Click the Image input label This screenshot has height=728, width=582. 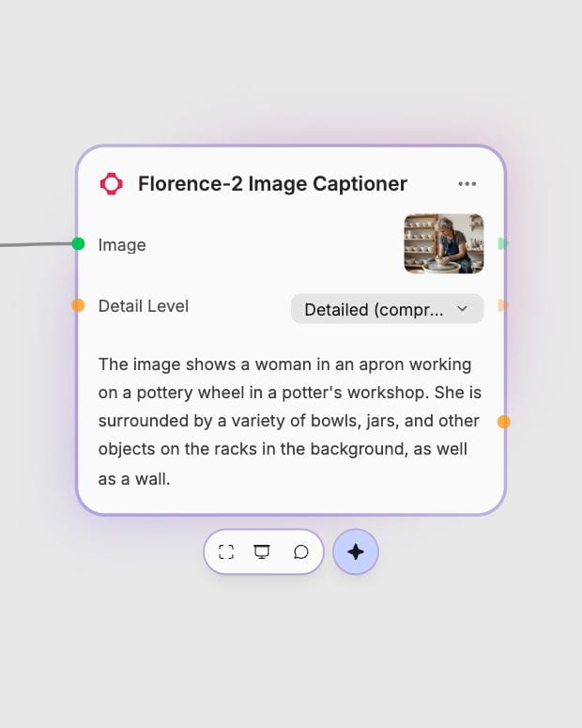(122, 245)
